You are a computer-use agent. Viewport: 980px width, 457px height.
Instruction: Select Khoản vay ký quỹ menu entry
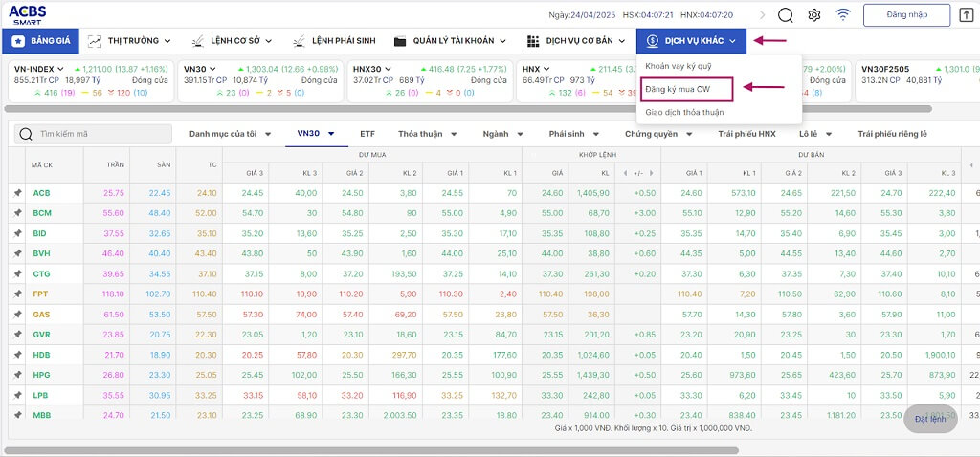(x=679, y=66)
